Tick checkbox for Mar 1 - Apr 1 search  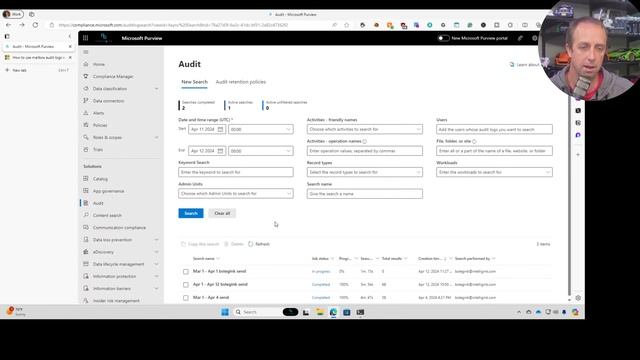point(186,271)
